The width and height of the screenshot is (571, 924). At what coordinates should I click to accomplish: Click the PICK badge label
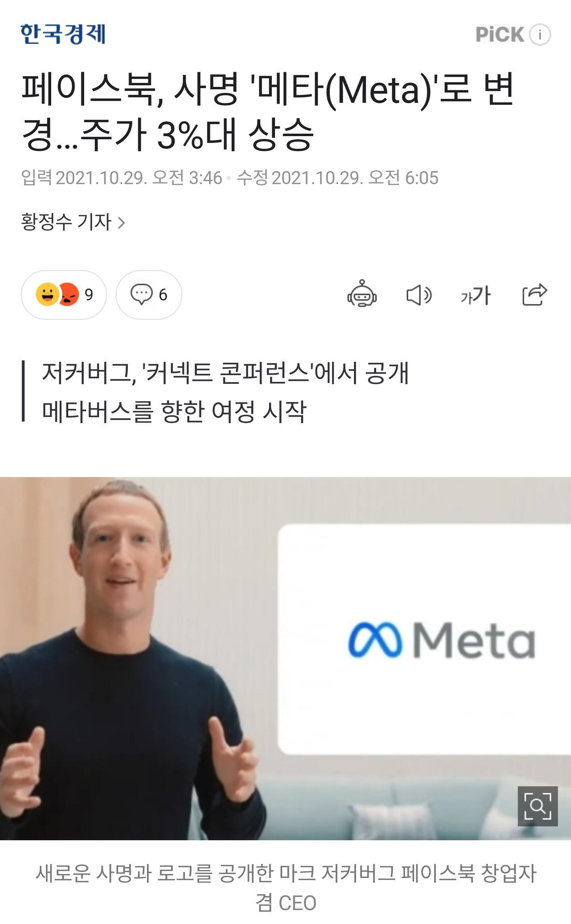pyautogui.click(x=500, y=34)
